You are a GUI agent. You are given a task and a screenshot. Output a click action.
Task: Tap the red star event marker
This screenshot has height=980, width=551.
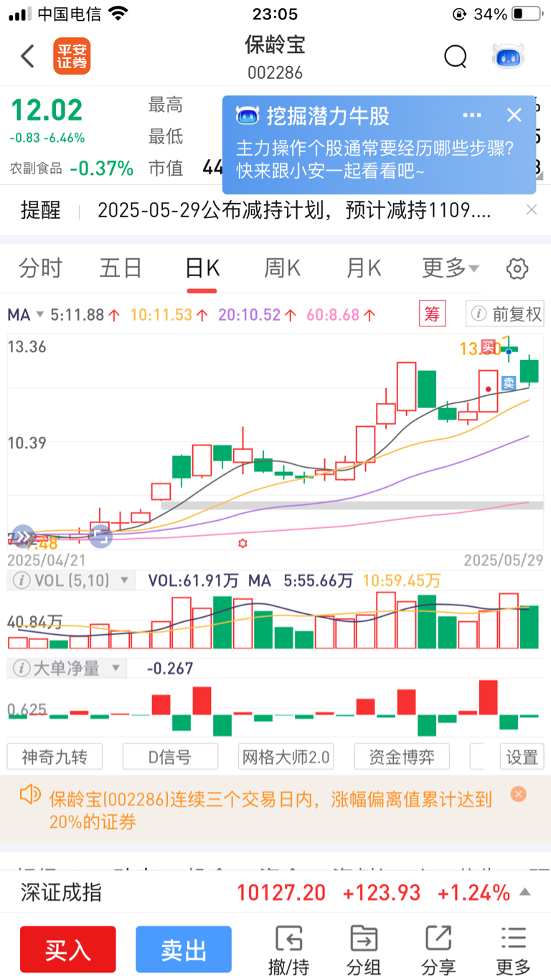pos(243,544)
